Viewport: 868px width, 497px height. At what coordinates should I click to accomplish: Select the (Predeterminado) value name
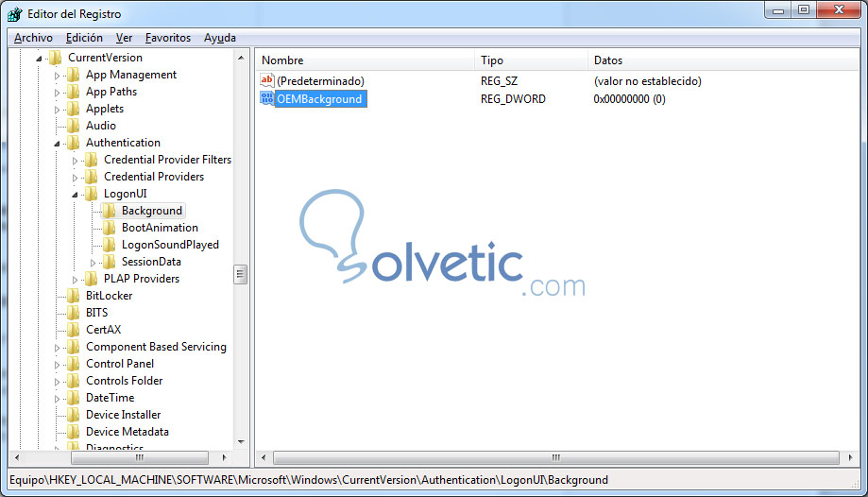(320, 81)
